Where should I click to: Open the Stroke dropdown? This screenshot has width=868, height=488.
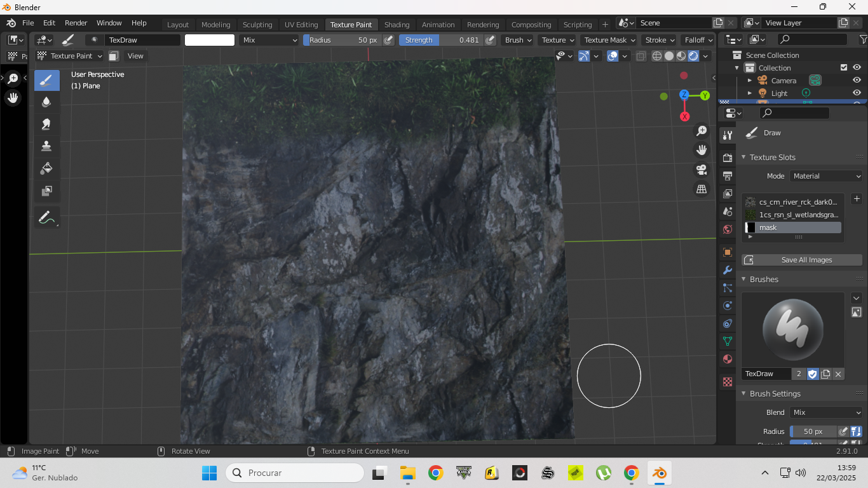[x=659, y=40]
